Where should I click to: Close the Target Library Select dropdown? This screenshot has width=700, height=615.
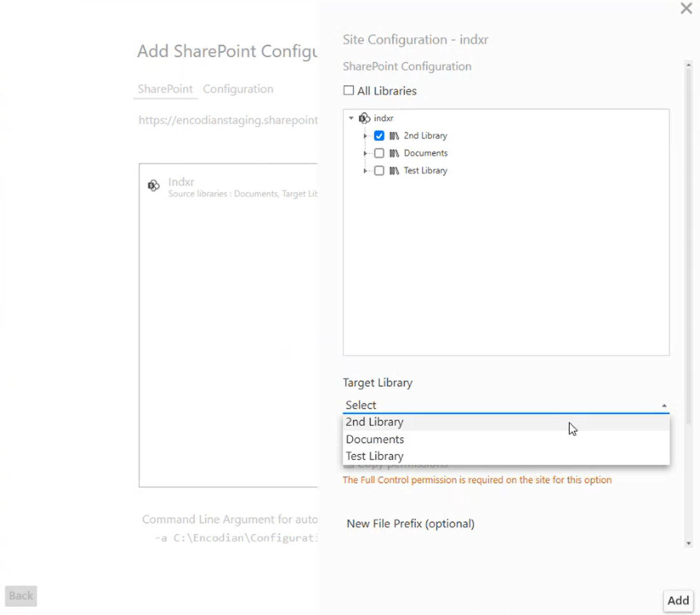(x=664, y=405)
